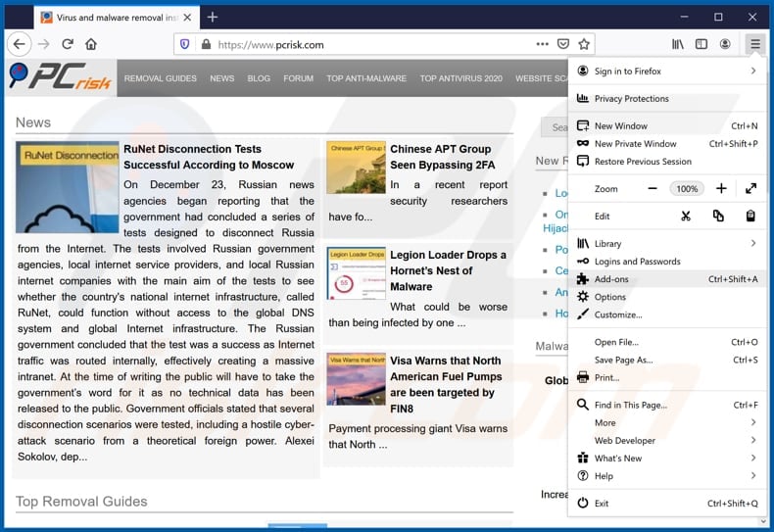Click the page scrollbar down arrow

coord(764,521)
